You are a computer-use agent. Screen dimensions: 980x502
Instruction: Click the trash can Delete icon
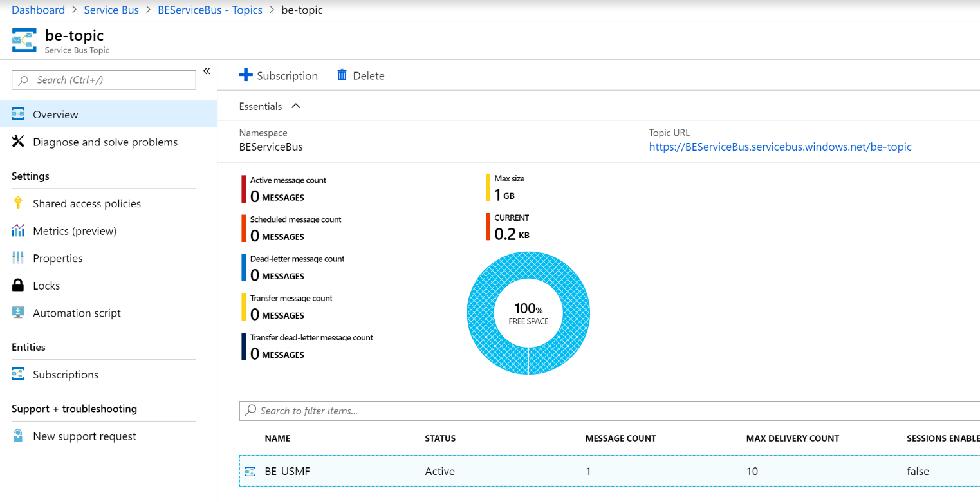(342, 75)
